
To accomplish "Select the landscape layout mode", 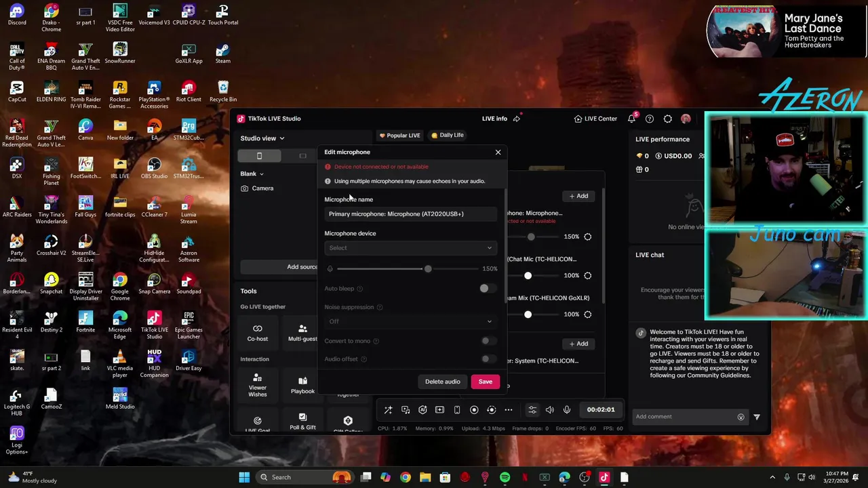I will [302, 156].
